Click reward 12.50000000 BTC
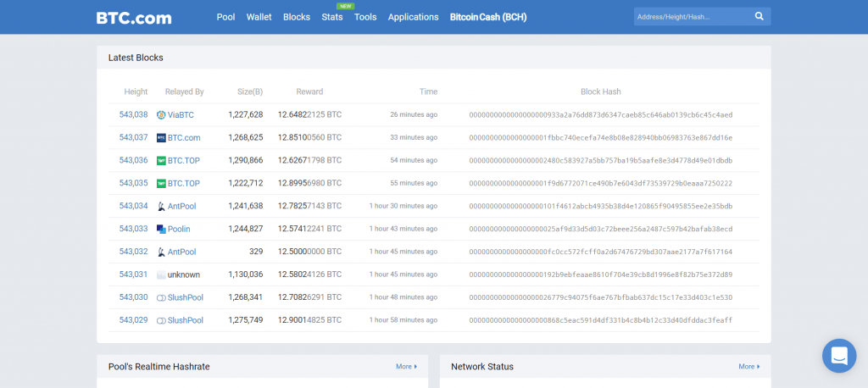Image resolution: width=868 pixels, height=388 pixels. tap(309, 252)
